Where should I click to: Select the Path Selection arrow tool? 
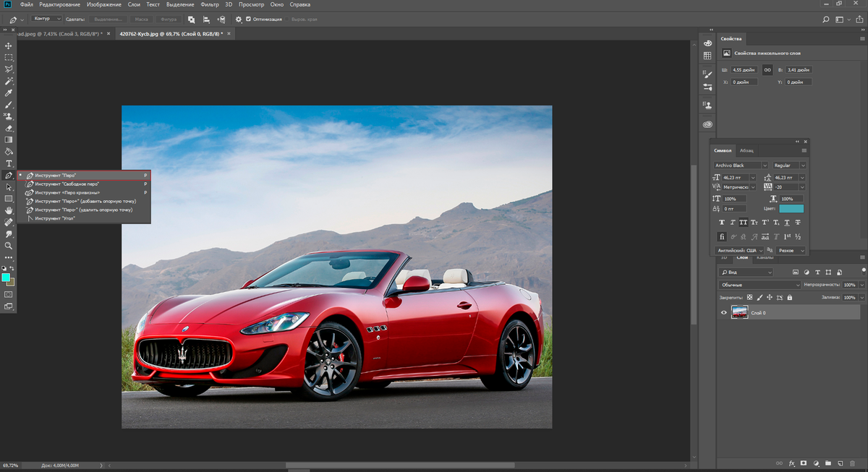tap(9, 186)
